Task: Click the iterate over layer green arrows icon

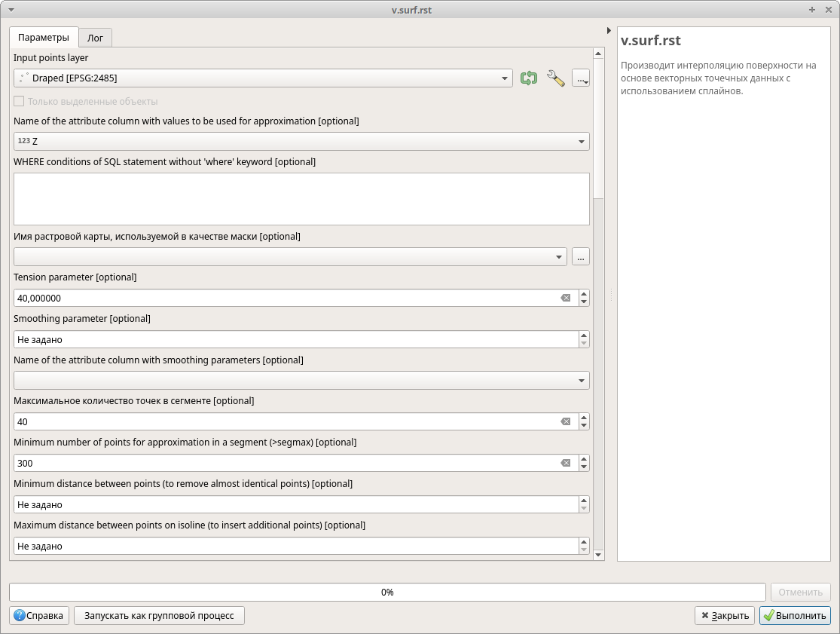Action: (x=529, y=78)
